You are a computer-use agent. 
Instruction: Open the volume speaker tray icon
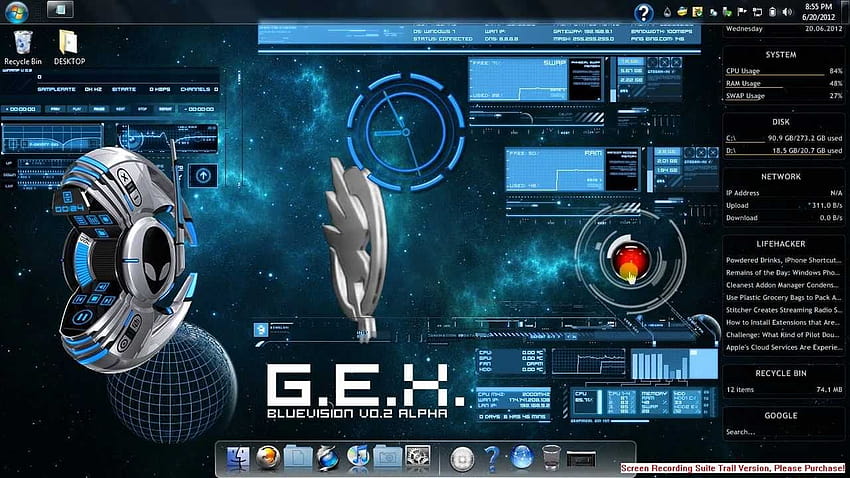point(788,12)
